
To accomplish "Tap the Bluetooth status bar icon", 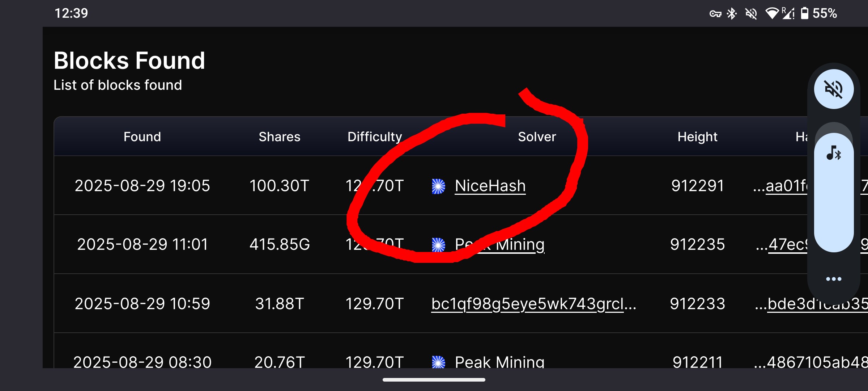I will (x=732, y=14).
